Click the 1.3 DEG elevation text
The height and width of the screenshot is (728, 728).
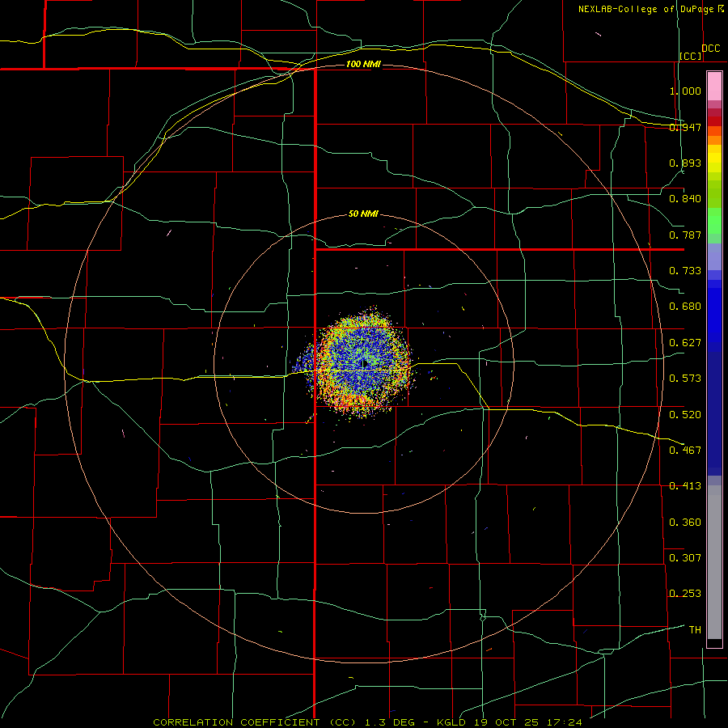coord(390,722)
